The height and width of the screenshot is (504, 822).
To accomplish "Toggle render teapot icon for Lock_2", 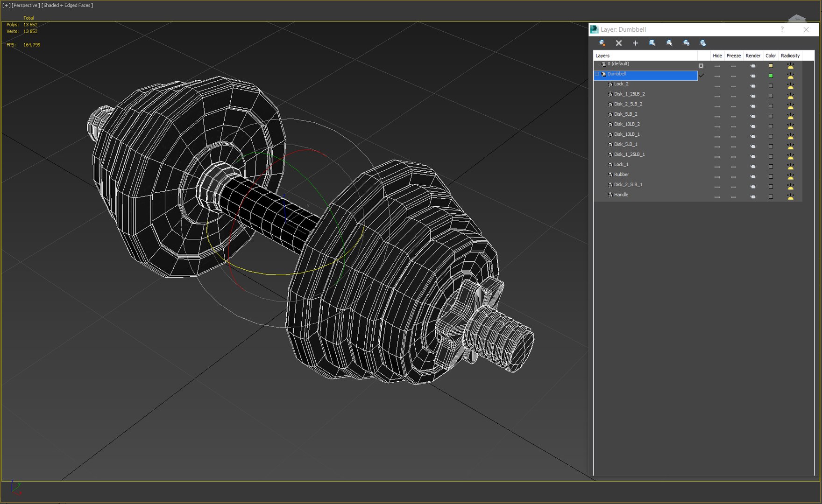I will pos(752,86).
